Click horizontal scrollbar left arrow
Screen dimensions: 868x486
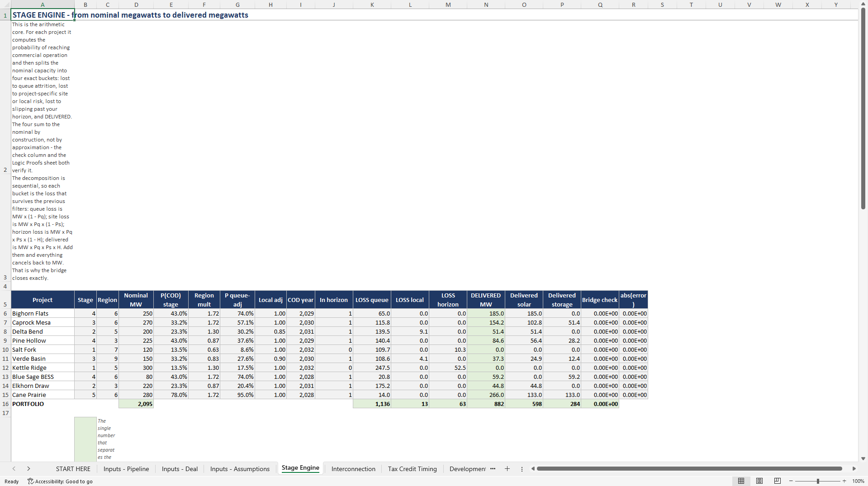coord(533,469)
